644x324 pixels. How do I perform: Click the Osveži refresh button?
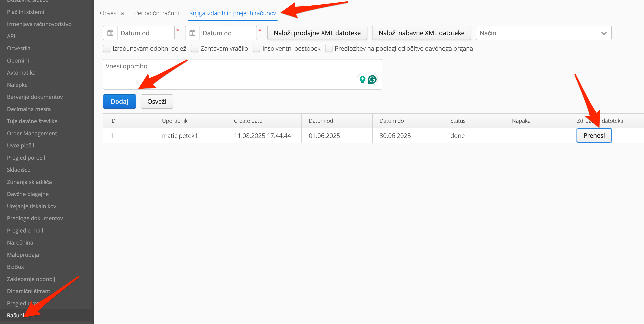click(157, 102)
